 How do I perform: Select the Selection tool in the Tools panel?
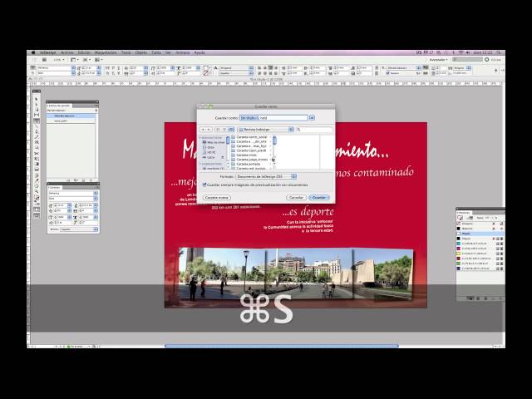tap(37, 99)
